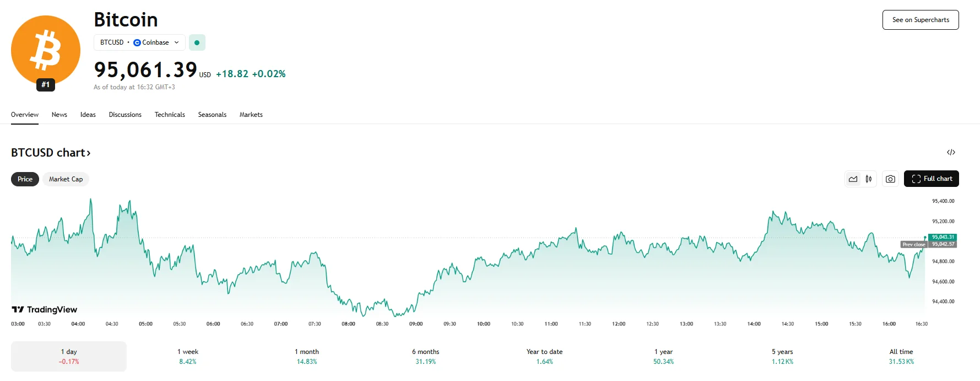The width and height of the screenshot is (980, 381).
Task: Click the TradingView logo on chart
Action: click(45, 309)
